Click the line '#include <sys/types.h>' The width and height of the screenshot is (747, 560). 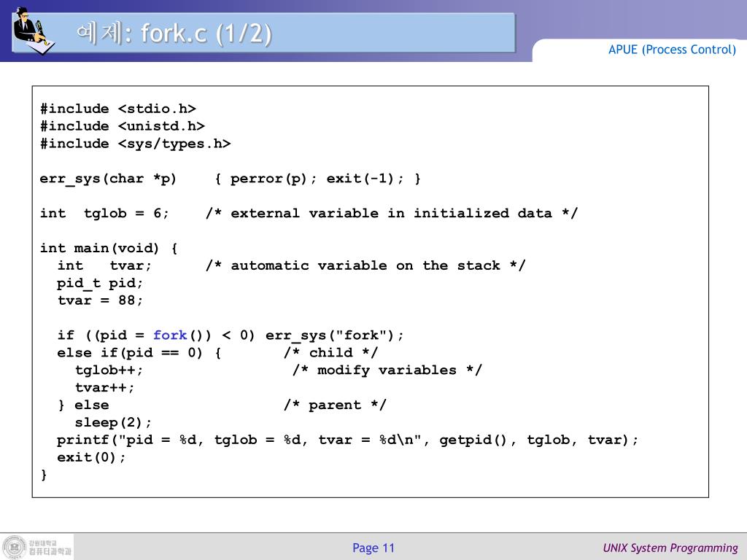click(x=135, y=144)
